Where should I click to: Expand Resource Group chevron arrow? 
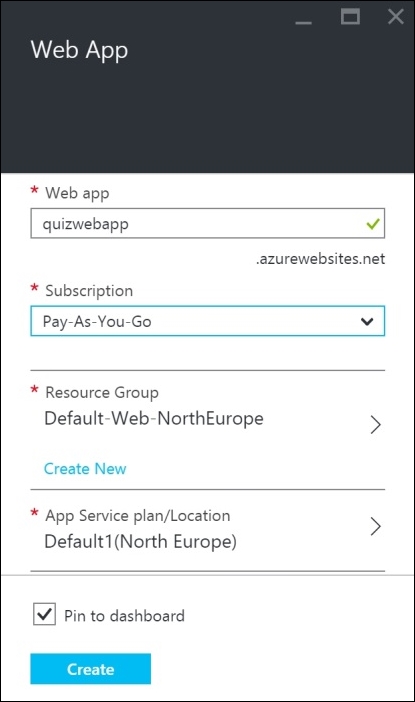coord(376,424)
